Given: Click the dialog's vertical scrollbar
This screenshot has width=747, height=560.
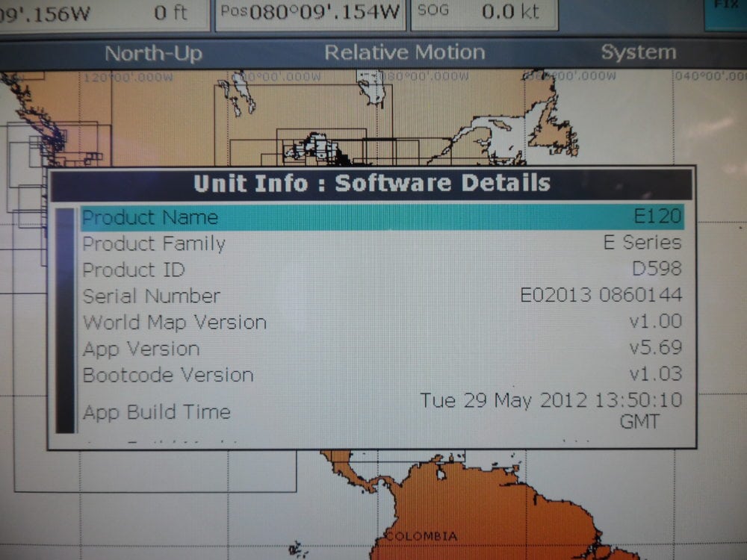Looking at the screenshot, I should [65, 320].
